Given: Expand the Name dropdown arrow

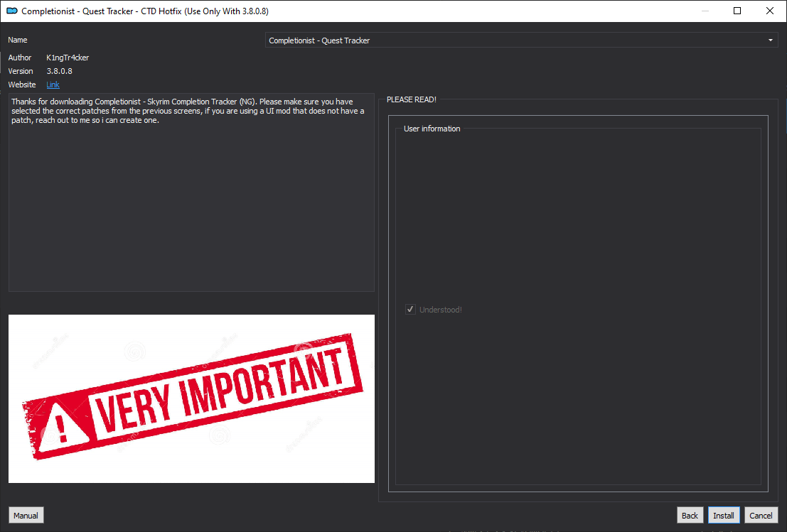Looking at the screenshot, I should [771, 40].
